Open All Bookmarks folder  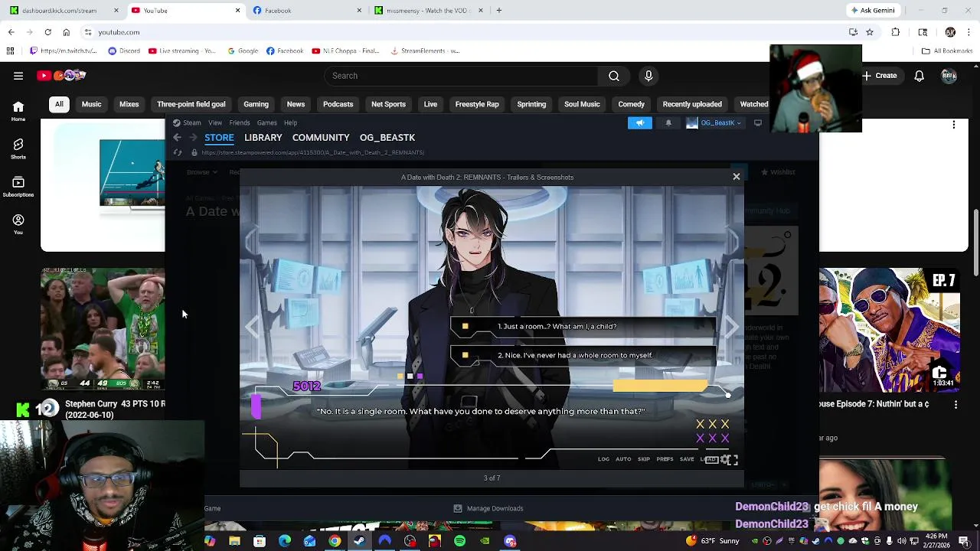pos(947,51)
